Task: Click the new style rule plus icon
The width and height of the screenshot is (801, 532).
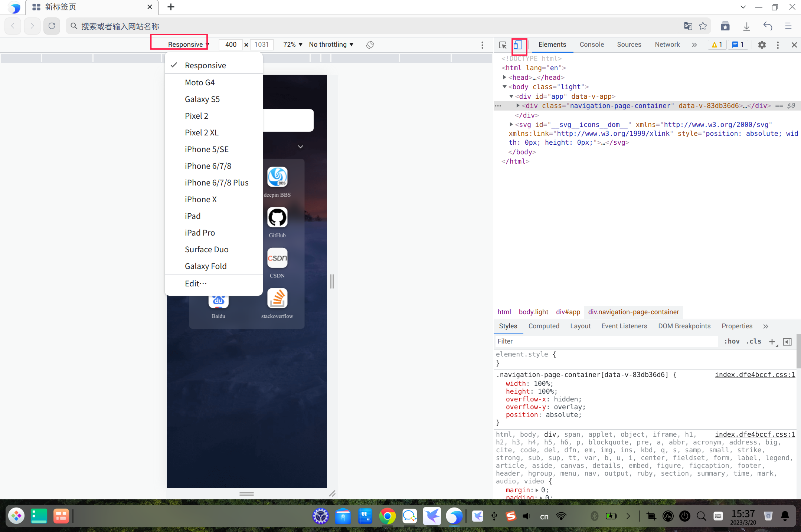Action: click(772, 342)
